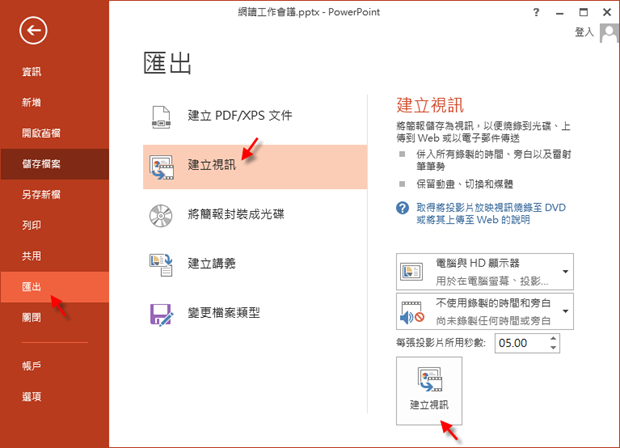620x448 pixels.
Task: Click the blue help question mark icon
Action: click(x=403, y=208)
